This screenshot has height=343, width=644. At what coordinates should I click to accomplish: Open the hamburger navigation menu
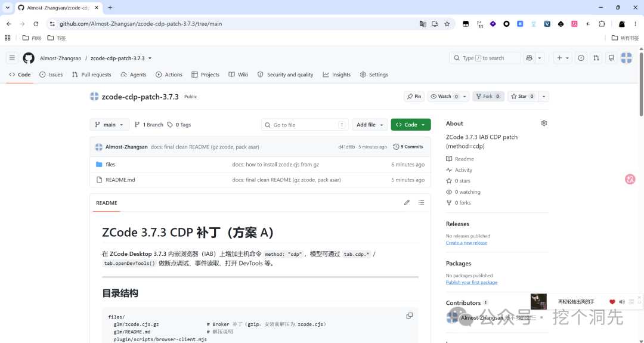click(x=12, y=58)
